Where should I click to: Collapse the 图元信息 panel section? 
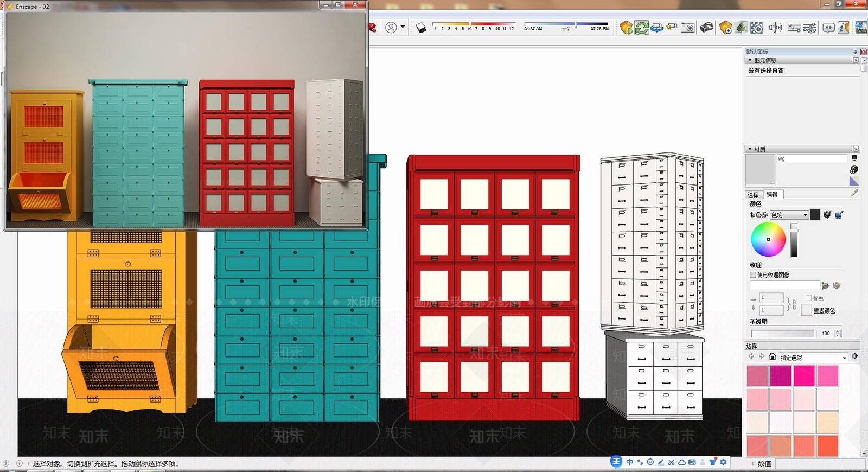pyautogui.click(x=750, y=60)
